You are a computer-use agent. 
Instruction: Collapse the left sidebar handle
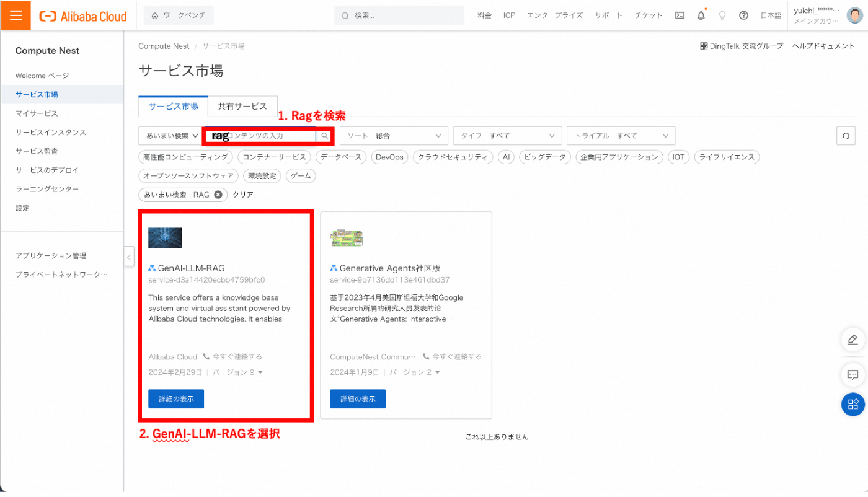click(x=129, y=256)
